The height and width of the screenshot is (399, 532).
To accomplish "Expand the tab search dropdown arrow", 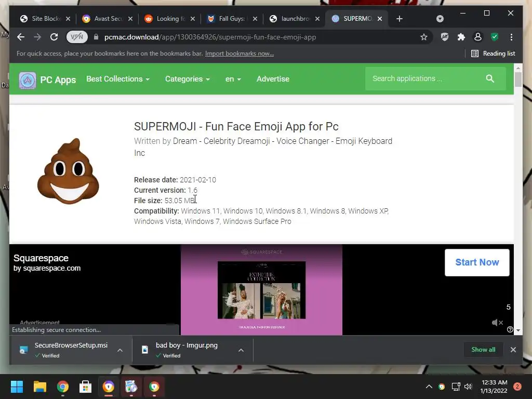I will pyautogui.click(x=440, y=19).
